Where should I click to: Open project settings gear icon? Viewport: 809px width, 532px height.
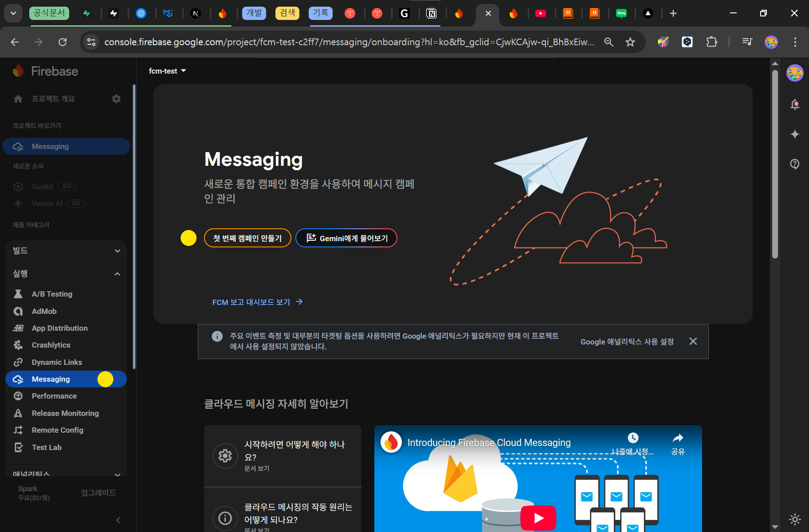(116, 99)
